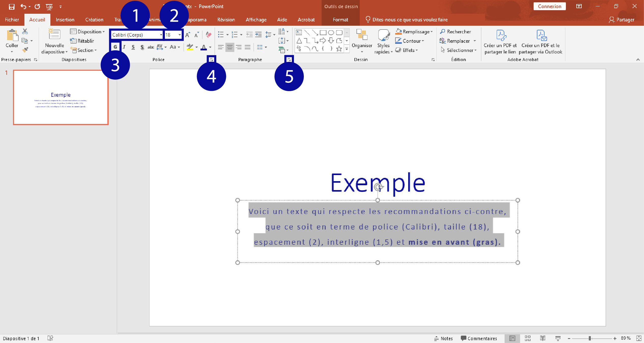Increase font size with larger A icon
This screenshot has height=343, width=644.
pyautogui.click(x=188, y=35)
